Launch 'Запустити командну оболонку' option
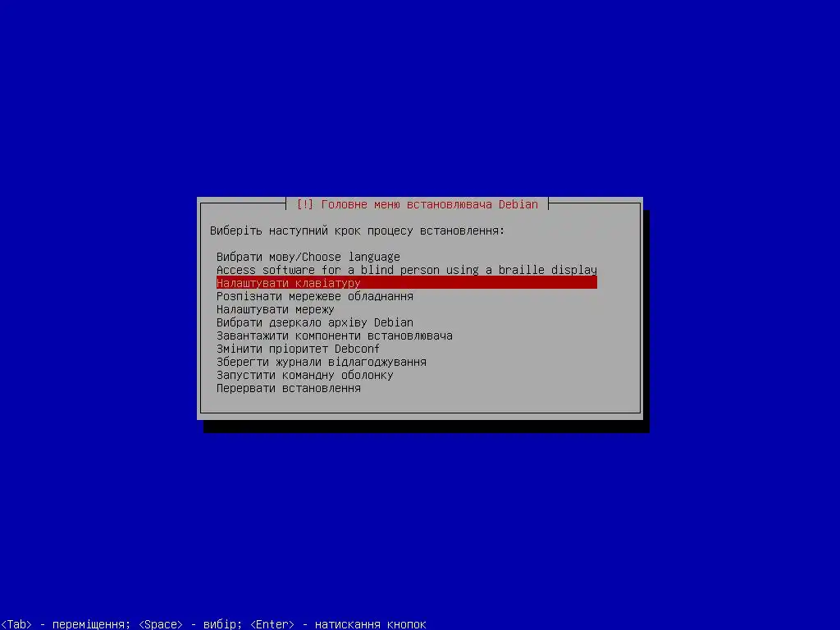840x630 pixels. coord(407,374)
